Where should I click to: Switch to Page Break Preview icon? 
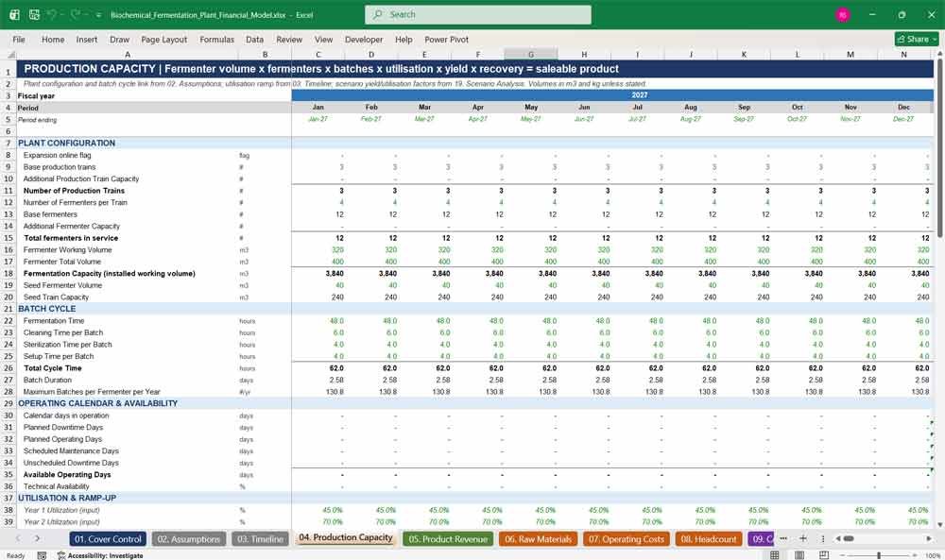(824, 554)
